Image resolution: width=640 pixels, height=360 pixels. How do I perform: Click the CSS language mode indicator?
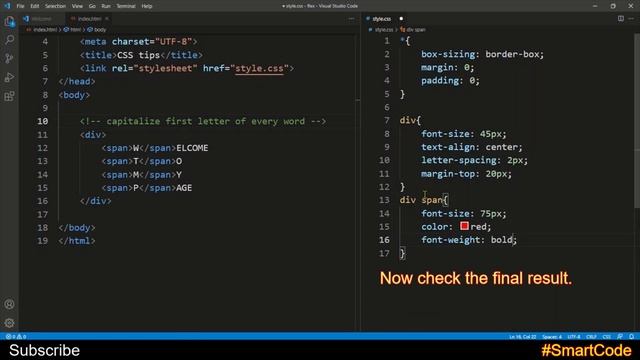[607, 337]
